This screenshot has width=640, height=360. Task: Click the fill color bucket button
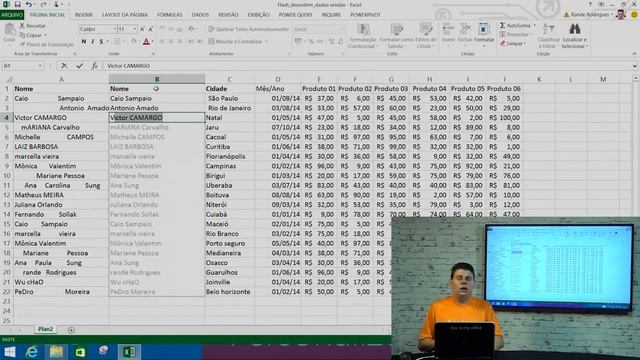pyautogui.click(x=133, y=41)
